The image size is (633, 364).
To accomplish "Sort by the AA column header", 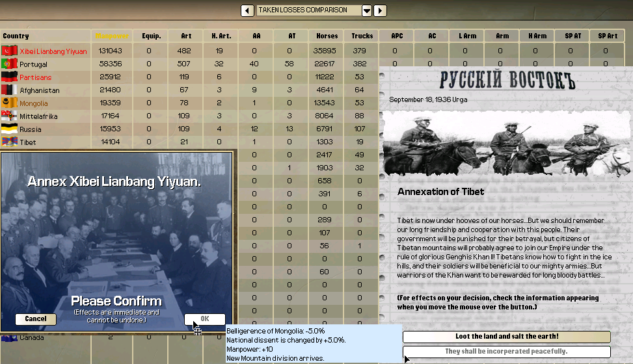I will [x=256, y=36].
